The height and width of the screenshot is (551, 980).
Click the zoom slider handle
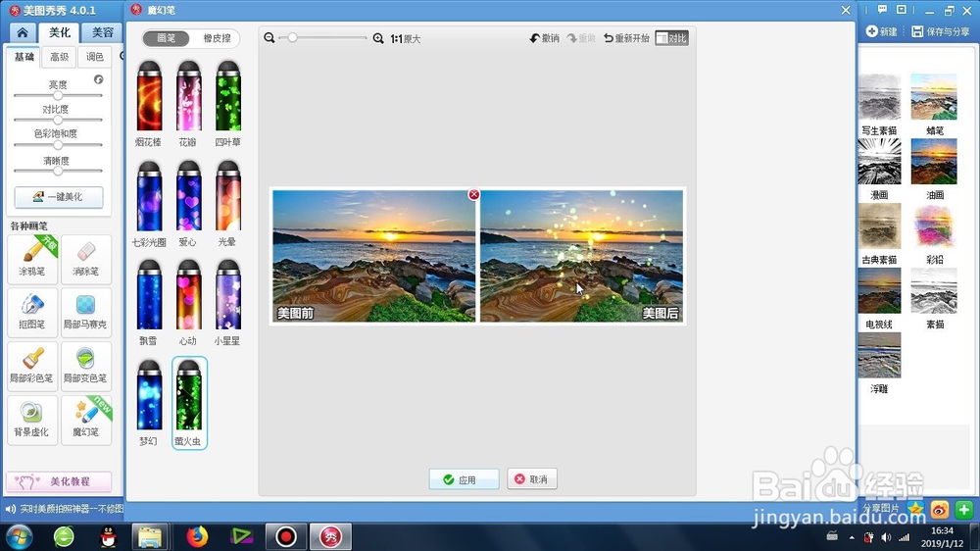pyautogui.click(x=292, y=38)
